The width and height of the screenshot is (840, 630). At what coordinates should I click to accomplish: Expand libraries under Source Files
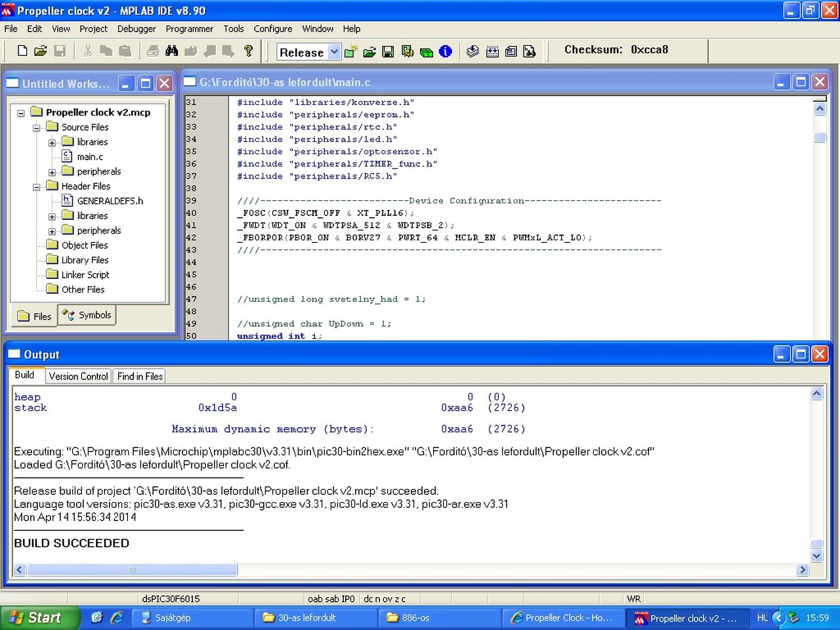click(x=52, y=142)
